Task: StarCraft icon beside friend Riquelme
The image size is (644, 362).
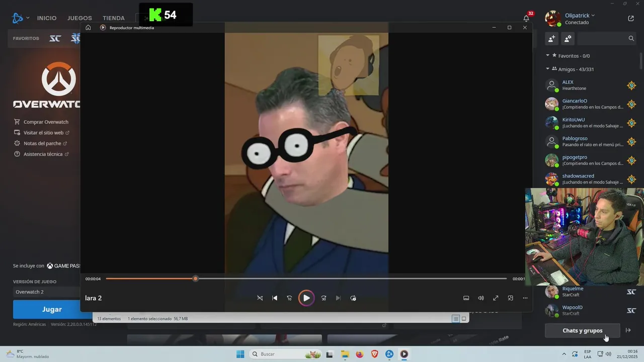Action: (x=631, y=292)
